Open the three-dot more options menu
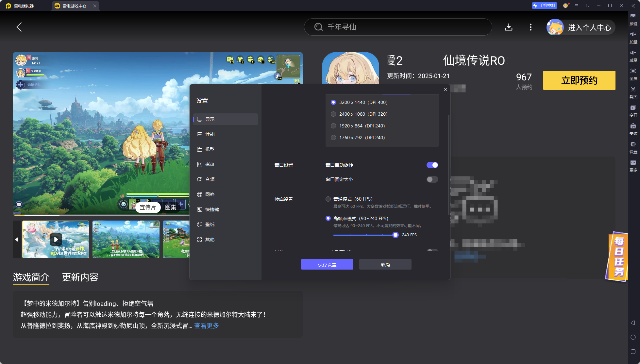 [x=531, y=27]
